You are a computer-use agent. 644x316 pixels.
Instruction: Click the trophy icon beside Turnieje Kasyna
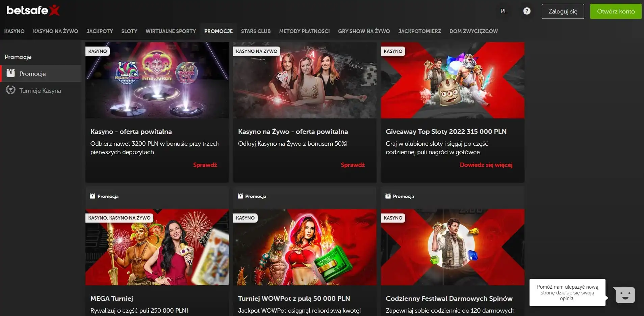pos(11,90)
